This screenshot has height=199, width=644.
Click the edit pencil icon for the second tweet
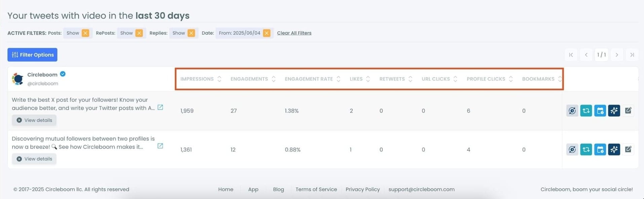[x=628, y=149]
